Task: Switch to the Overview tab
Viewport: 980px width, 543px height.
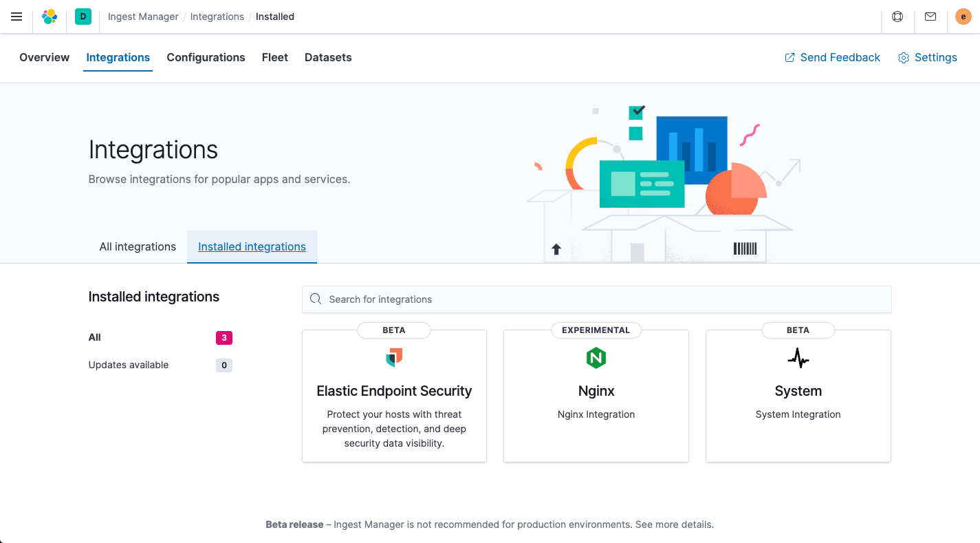Action: 44,58
